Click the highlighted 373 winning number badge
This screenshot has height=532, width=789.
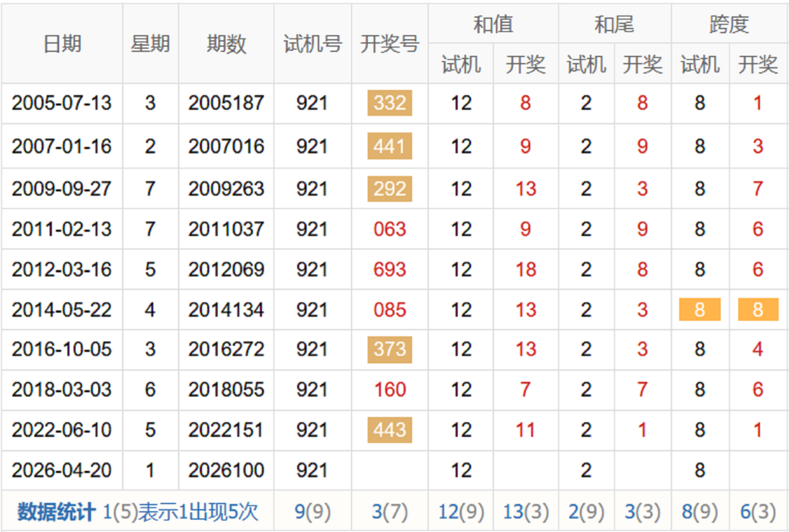pyautogui.click(x=390, y=349)
